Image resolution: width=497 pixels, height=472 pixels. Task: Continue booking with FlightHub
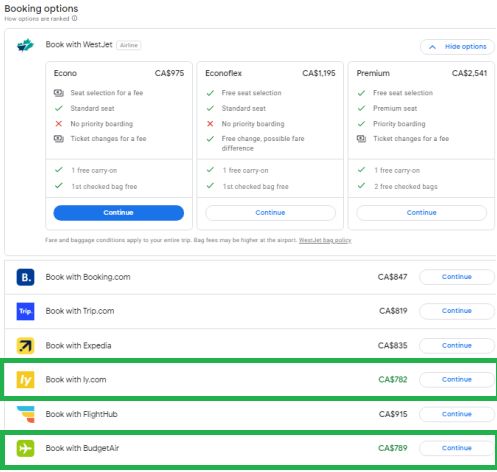457,414
